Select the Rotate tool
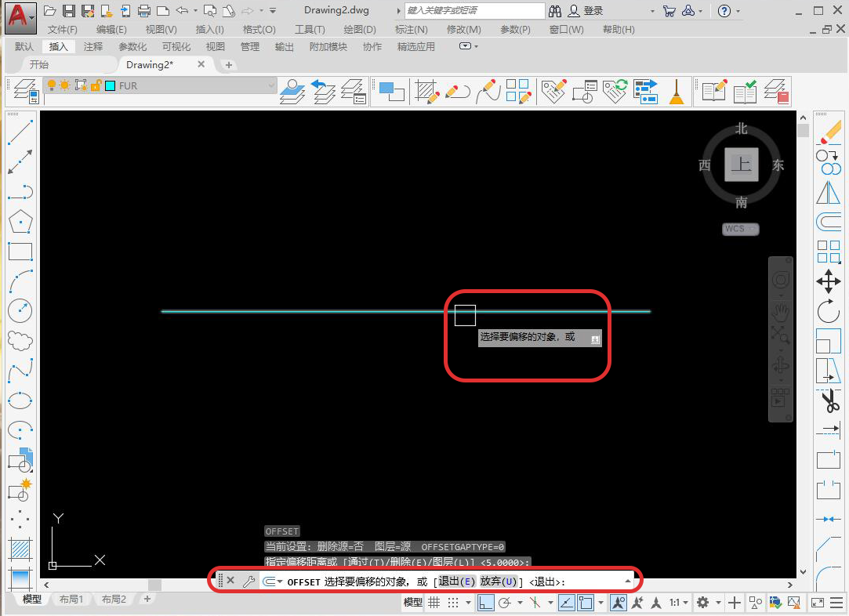Screen dimensions: 849x616 [x=829, y=311]
